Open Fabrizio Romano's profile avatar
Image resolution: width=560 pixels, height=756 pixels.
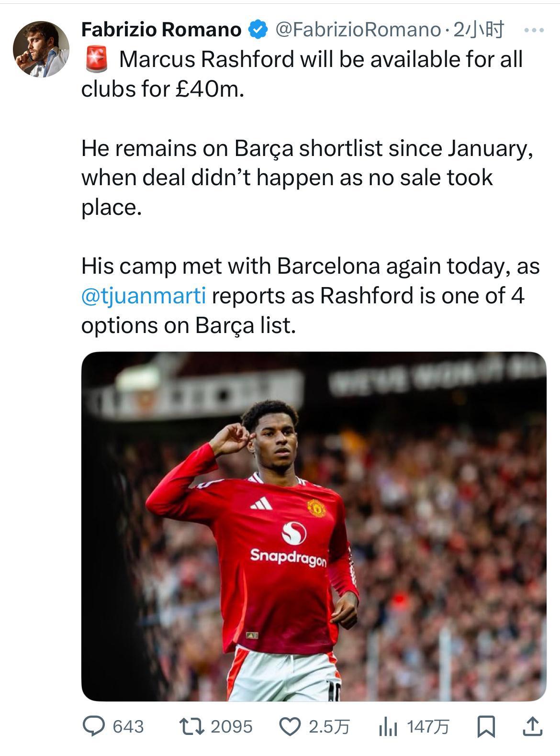pos(41,49)
